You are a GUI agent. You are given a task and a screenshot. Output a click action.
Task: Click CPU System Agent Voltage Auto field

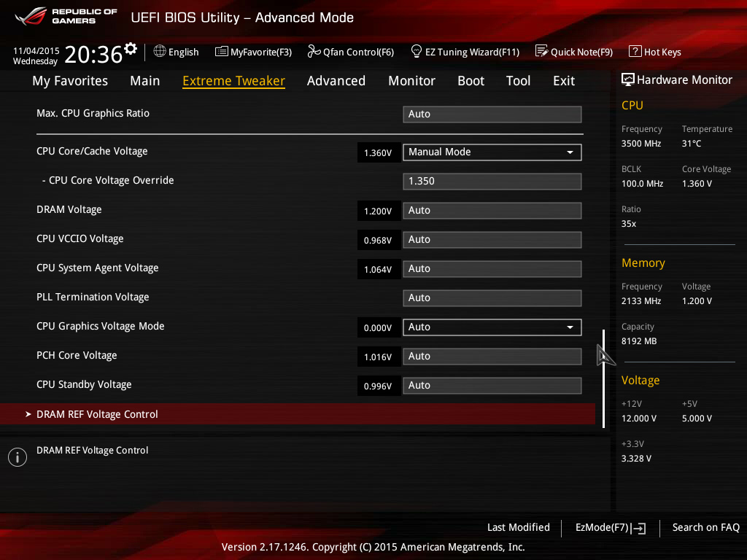click(492, 268)
